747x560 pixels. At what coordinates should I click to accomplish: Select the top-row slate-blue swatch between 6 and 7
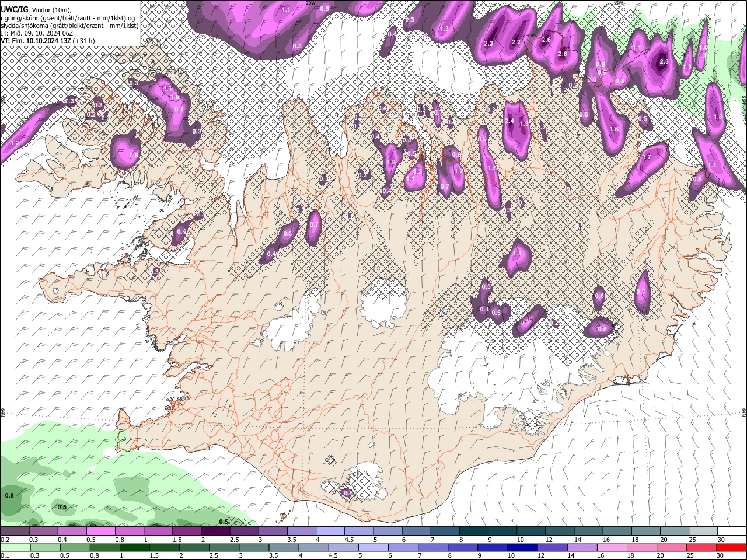[416, 531]
